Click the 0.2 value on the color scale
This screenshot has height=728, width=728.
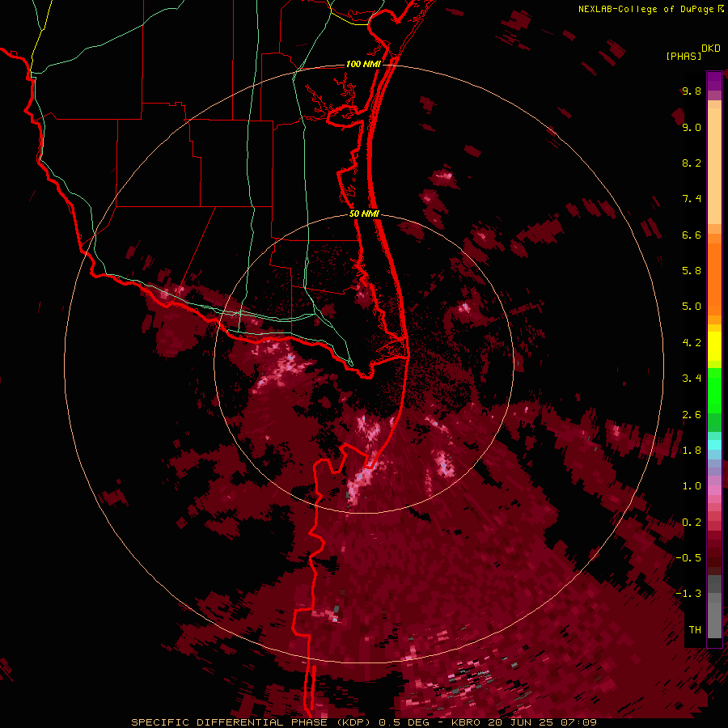[x=692, y=523]
